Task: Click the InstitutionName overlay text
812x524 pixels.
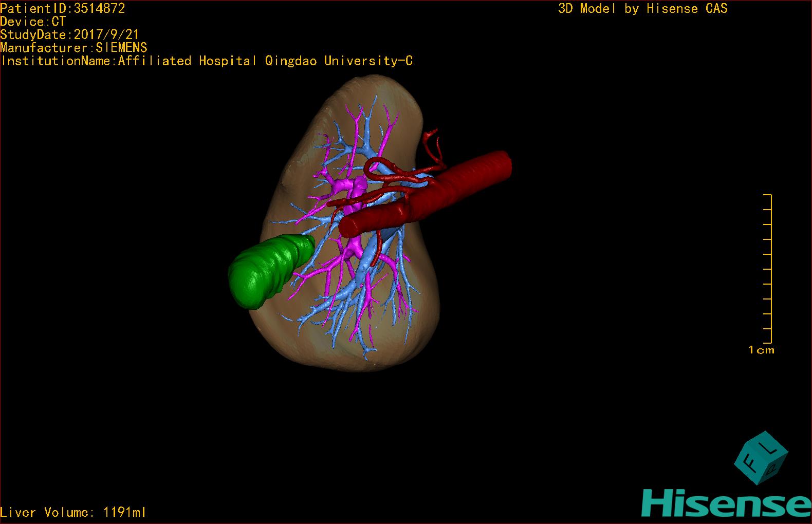Action: coord(207,61)
